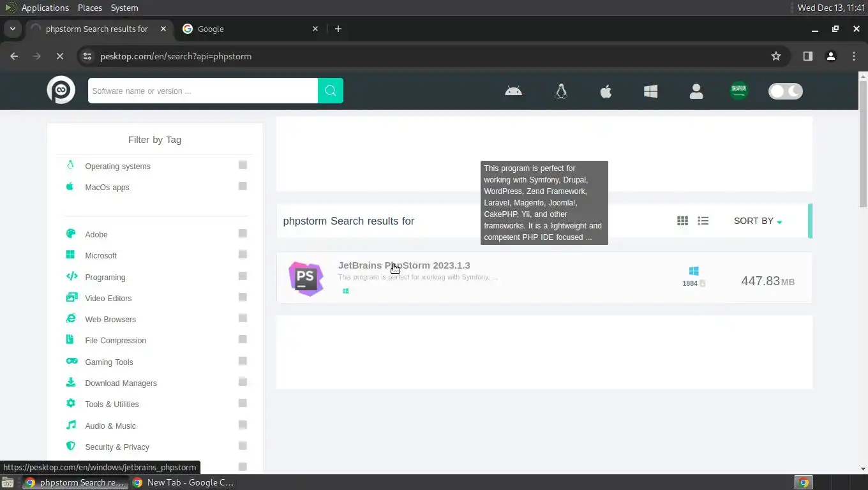
Task: Click the PhpStorm PS app thumbnail
Action: tap(306, 279)
